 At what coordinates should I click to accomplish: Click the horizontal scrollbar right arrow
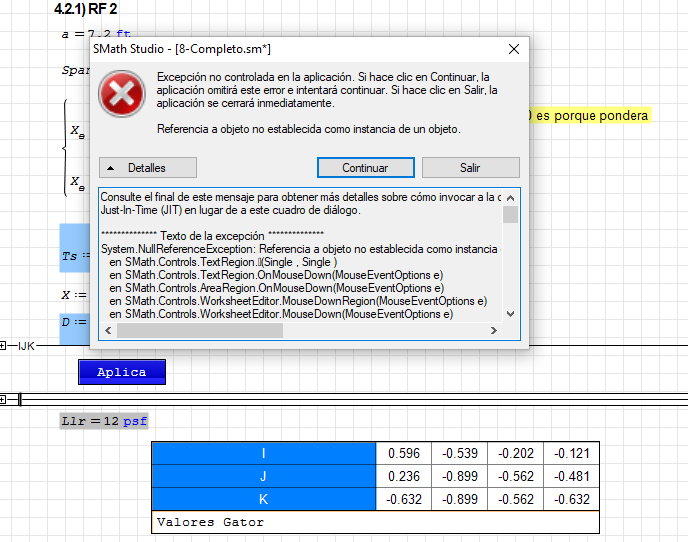[x=493, y=331]
